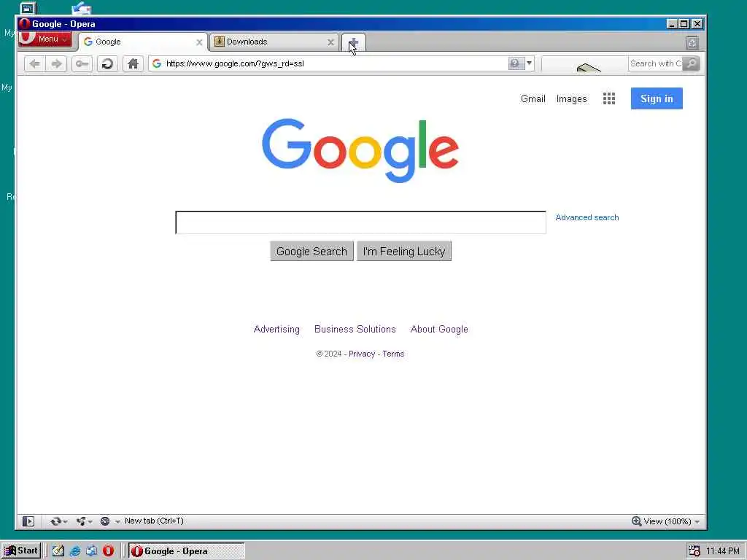Expand the Opera Unite dropdown arrow

[x=90, y=522]
